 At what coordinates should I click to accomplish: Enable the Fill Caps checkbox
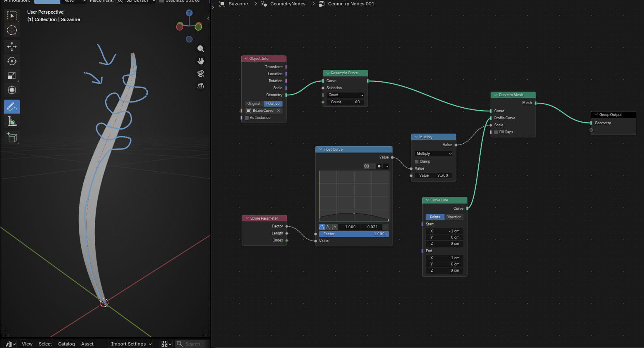496,132
